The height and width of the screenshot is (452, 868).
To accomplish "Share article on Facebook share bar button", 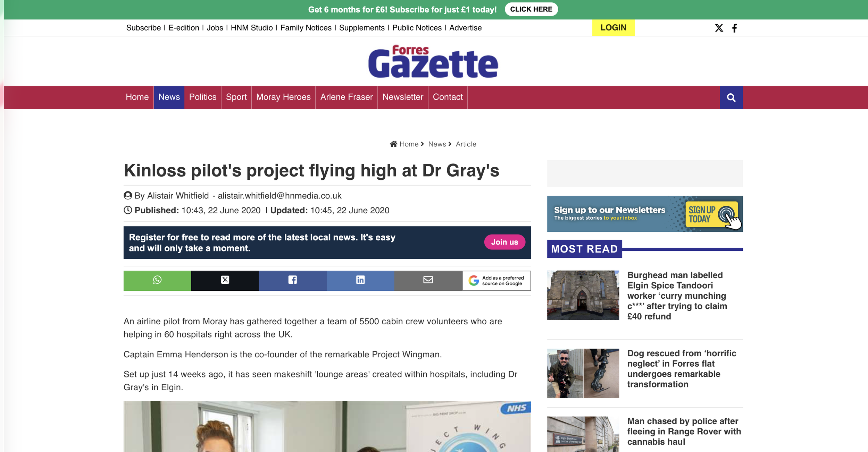I will point(293,280).
